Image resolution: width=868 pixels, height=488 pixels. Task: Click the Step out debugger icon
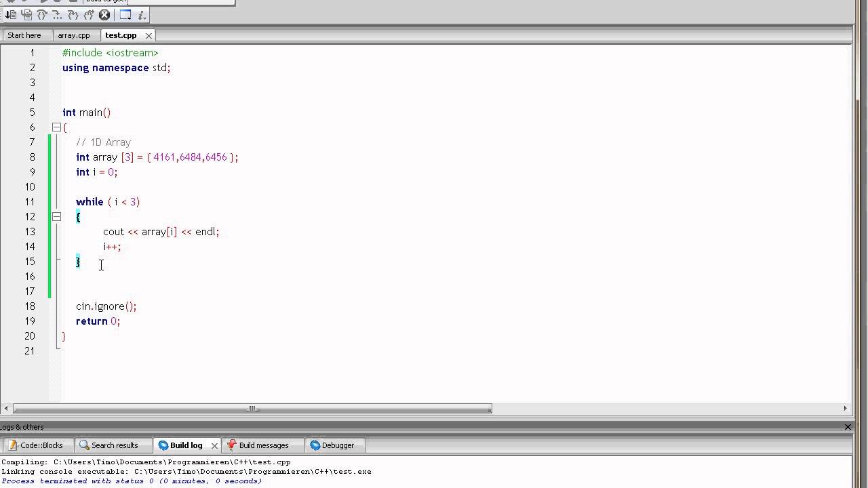(89, 15)
